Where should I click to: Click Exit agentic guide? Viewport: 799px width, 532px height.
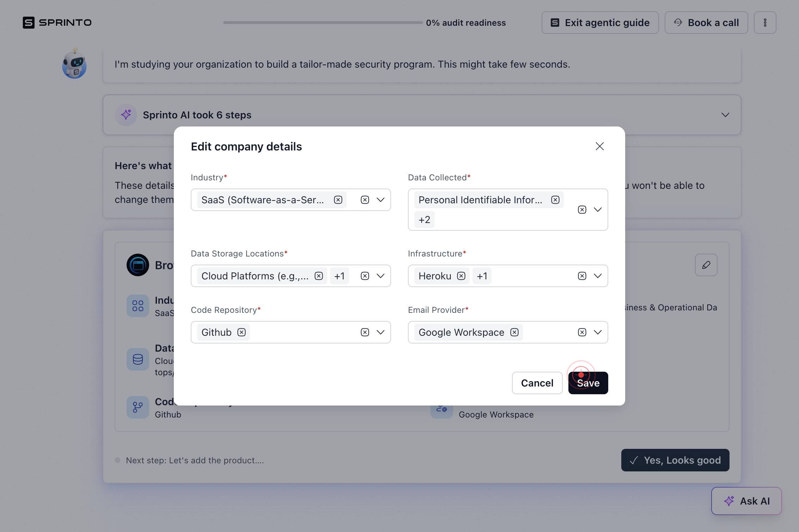(x=600, y=23)
